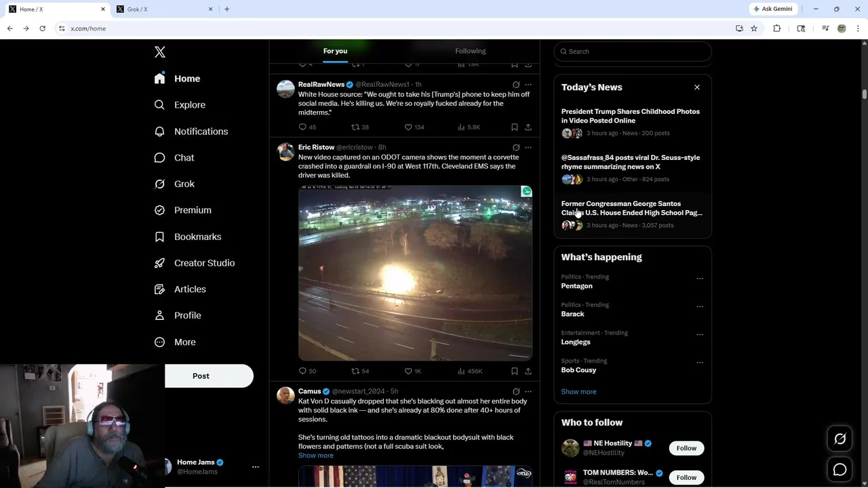This screenshot has width=868, height=488.
Task: Open Articles in the sidebar
Action: pos(180,289)
